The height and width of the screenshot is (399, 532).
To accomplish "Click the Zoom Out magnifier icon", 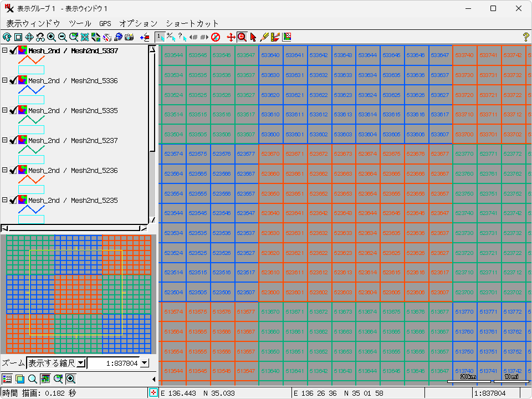I will coord(63,37).
